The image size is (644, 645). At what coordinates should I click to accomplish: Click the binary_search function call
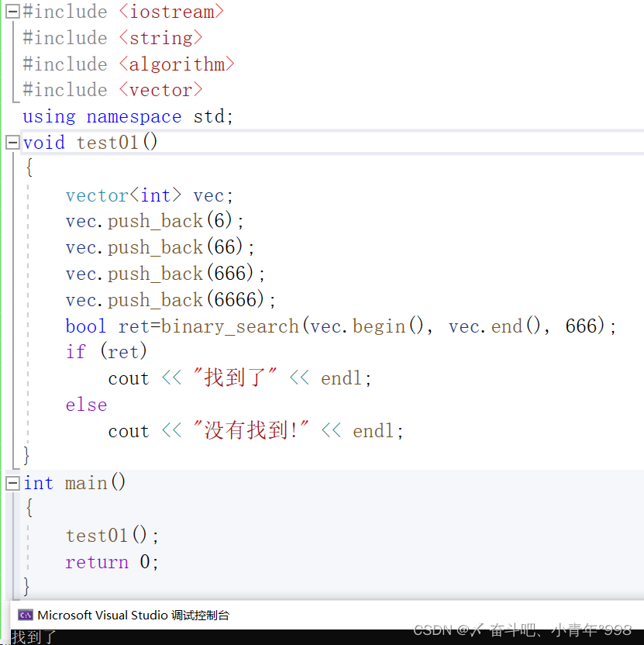click(230, 326)
